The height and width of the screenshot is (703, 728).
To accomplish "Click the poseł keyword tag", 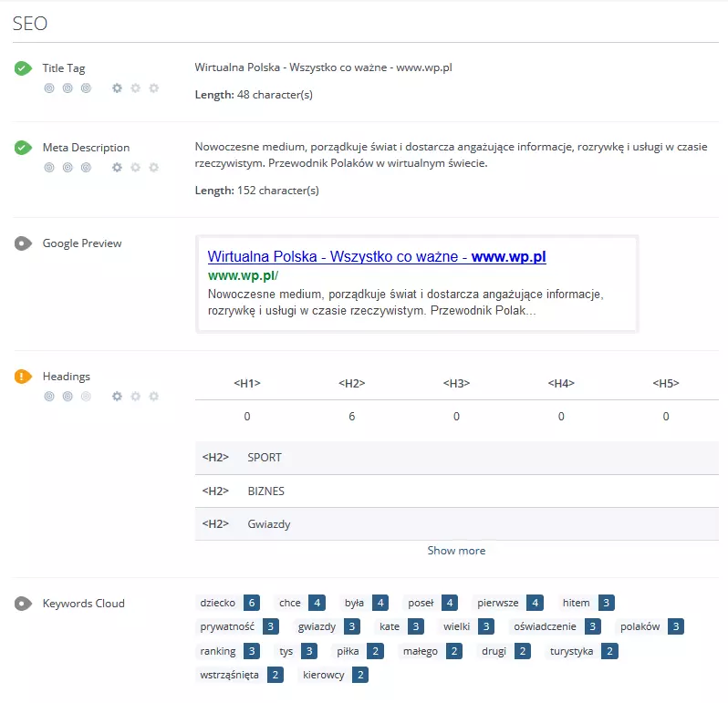I will point(431,603).
